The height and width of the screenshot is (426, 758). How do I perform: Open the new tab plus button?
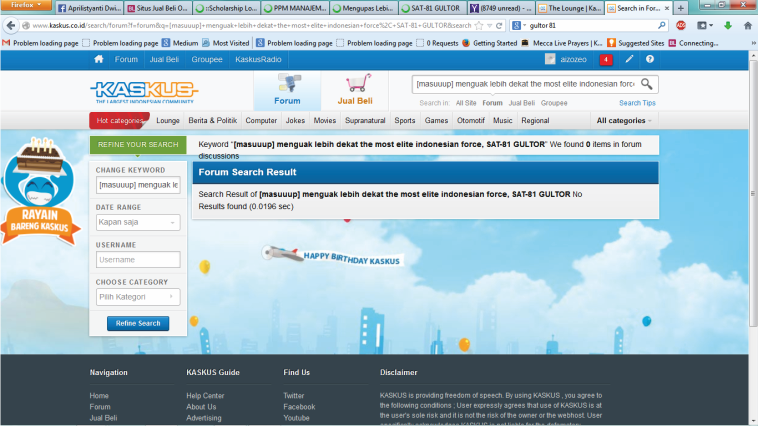click(681, 8)
